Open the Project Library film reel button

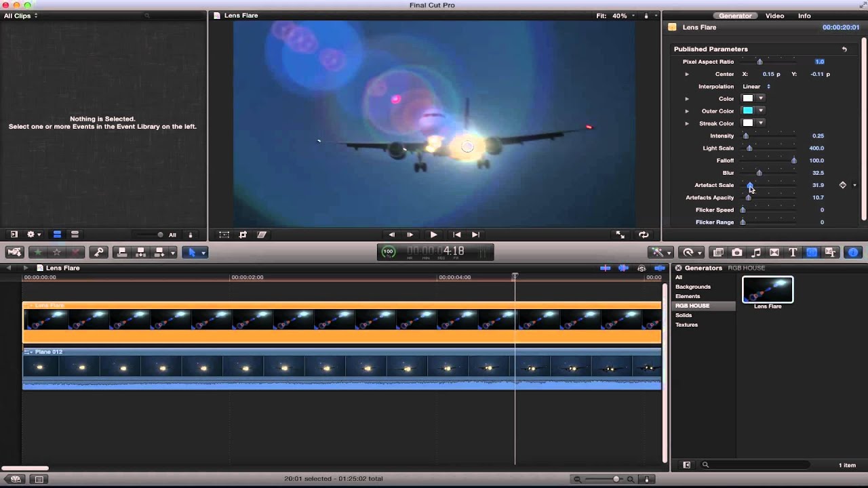point(16,479)
